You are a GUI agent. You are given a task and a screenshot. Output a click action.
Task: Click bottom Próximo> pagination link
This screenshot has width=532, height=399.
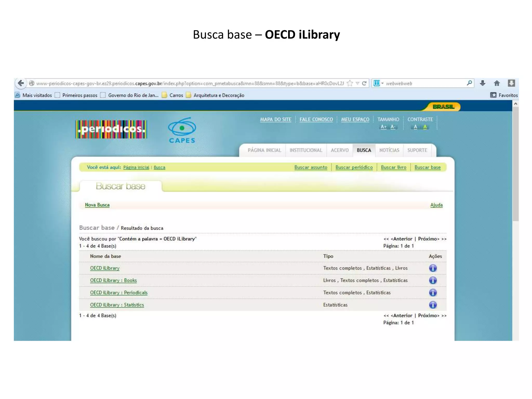tap(429, 316)
